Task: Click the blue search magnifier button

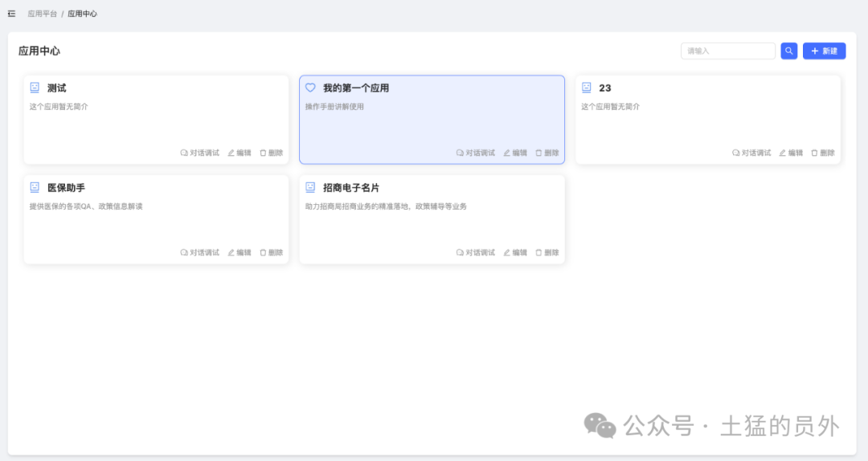Action: pos(789,51)
